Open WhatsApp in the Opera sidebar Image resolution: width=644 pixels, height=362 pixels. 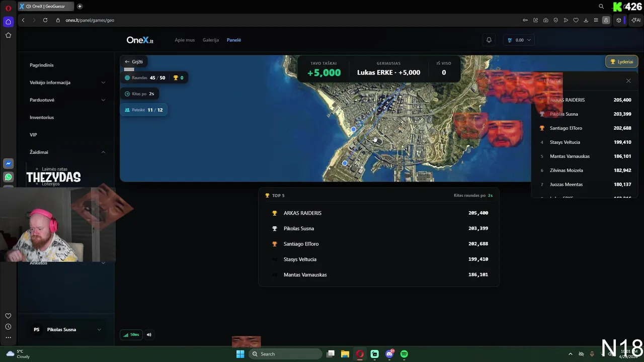point(8,177)
